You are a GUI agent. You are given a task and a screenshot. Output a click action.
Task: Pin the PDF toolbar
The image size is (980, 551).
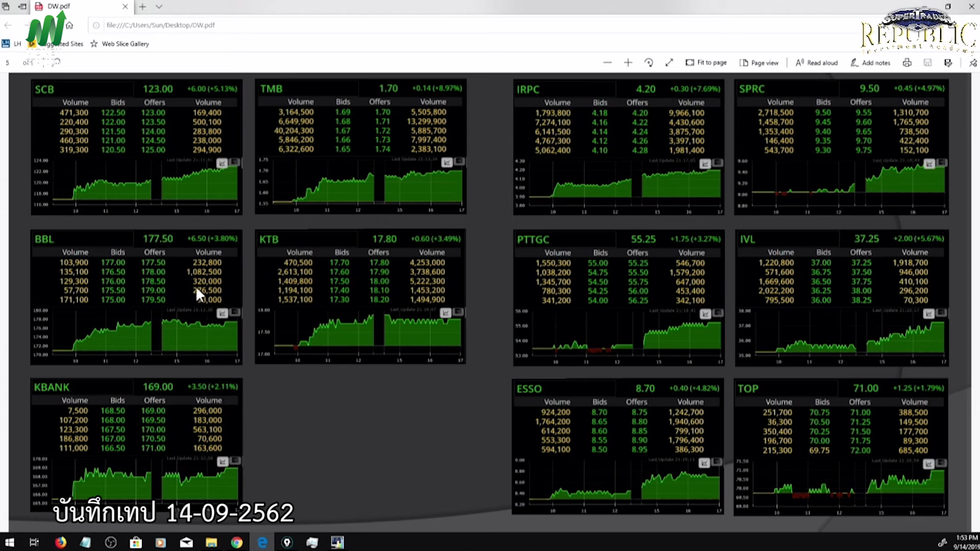[x=973, y=63]
